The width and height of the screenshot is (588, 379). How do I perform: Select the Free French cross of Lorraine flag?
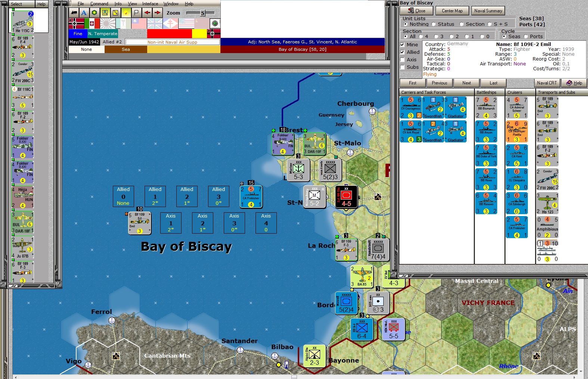click(x=170, y=24)
